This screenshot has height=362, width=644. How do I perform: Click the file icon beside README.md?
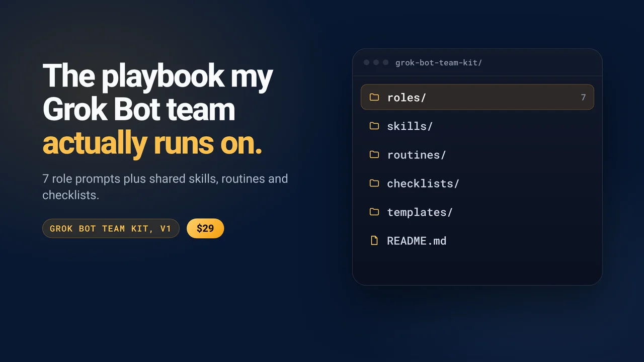tap(374, 240)
